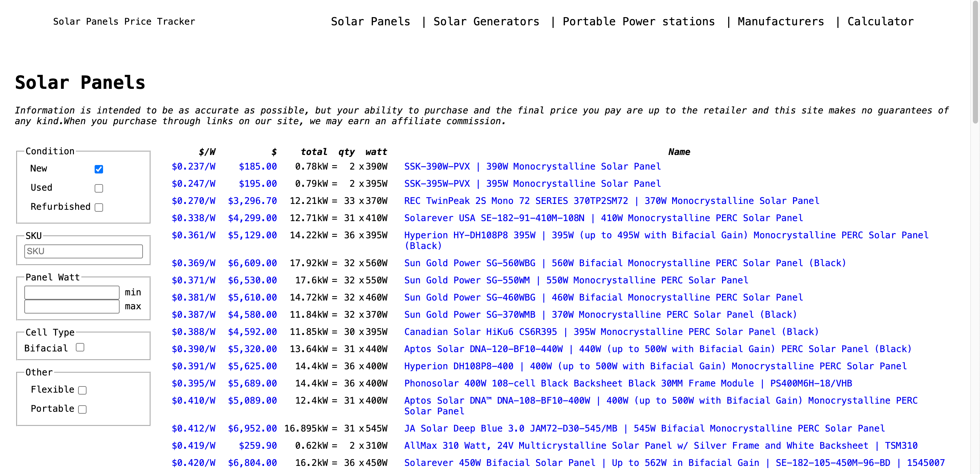Open Phonosolar 400W 108-cell module link
Image resolution: width=980 pixels, height=474 pixels.
628,383
